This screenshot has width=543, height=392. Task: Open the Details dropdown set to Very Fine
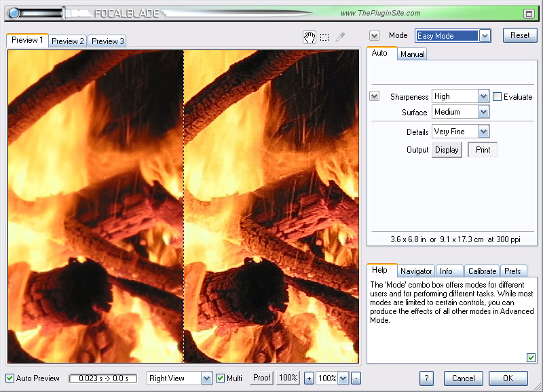coord(460,132)
